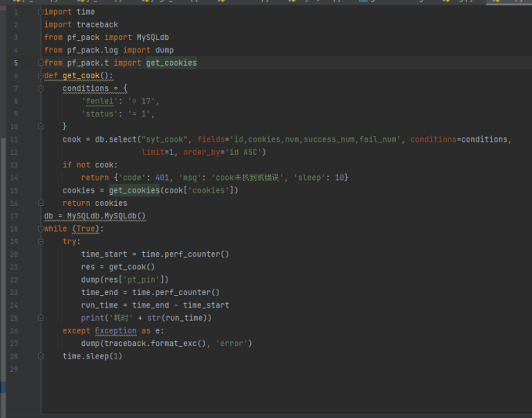The height and width of the screenshot is (418, 532).
Task: Click fold end marker beside time.sleep line 28
Action: click(x=41, y=356)
